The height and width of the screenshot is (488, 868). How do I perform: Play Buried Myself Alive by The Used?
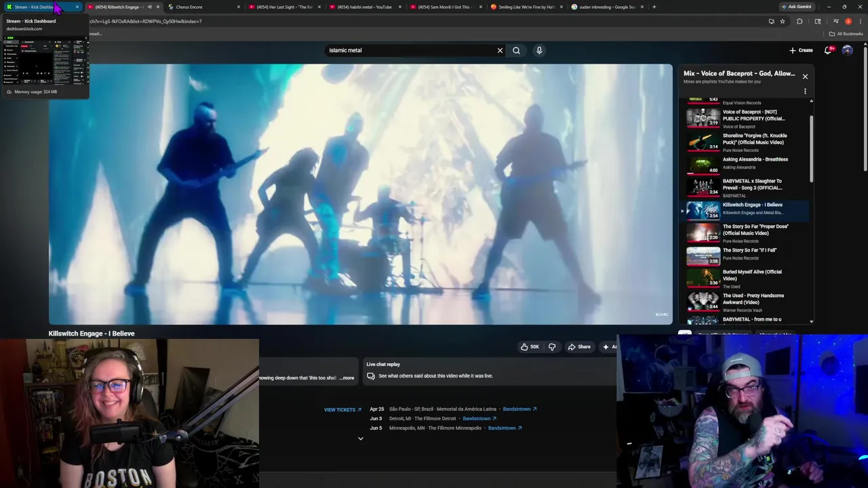coord(746,279)
